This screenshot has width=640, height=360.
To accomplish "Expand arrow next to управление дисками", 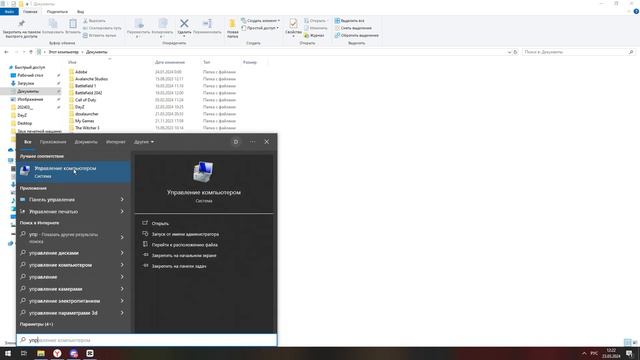I will pyautogui.click(x=122, y=253).
